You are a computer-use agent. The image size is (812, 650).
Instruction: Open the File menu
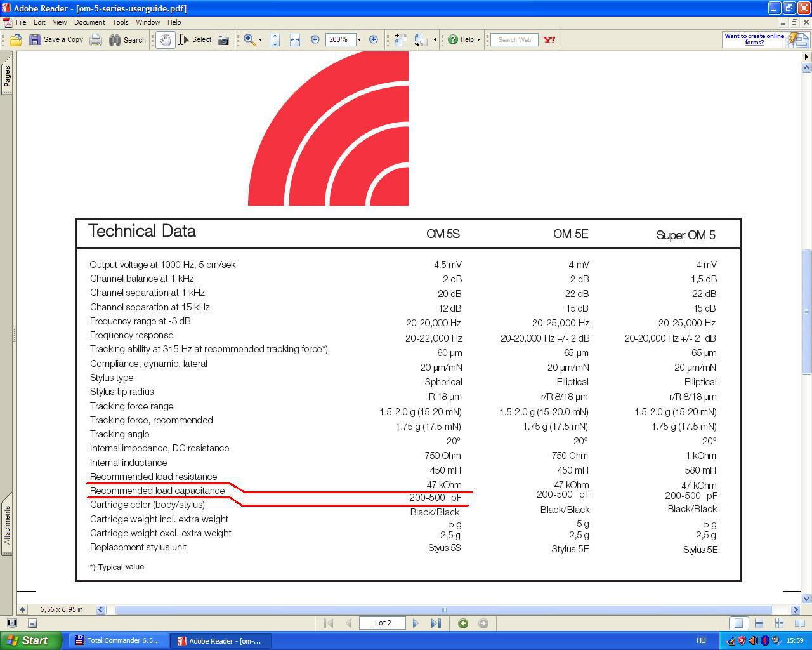coord(21,22)
